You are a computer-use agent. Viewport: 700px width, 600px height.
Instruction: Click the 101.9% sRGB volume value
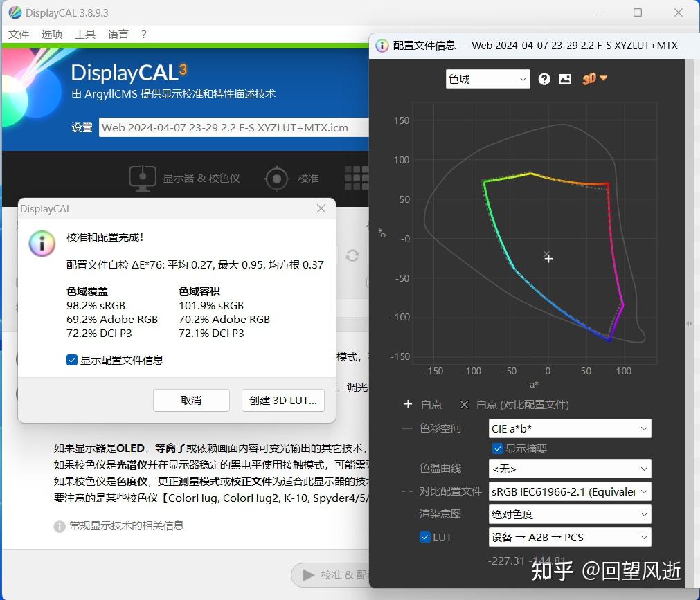pyautogui.click(x=211, y=306)
